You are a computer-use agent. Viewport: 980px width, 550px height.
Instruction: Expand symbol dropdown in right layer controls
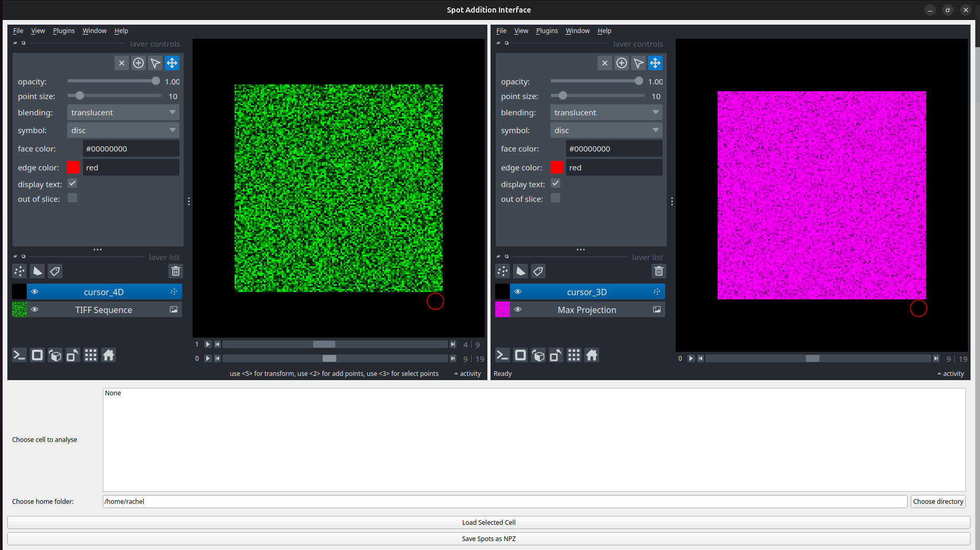coord(606,131)
